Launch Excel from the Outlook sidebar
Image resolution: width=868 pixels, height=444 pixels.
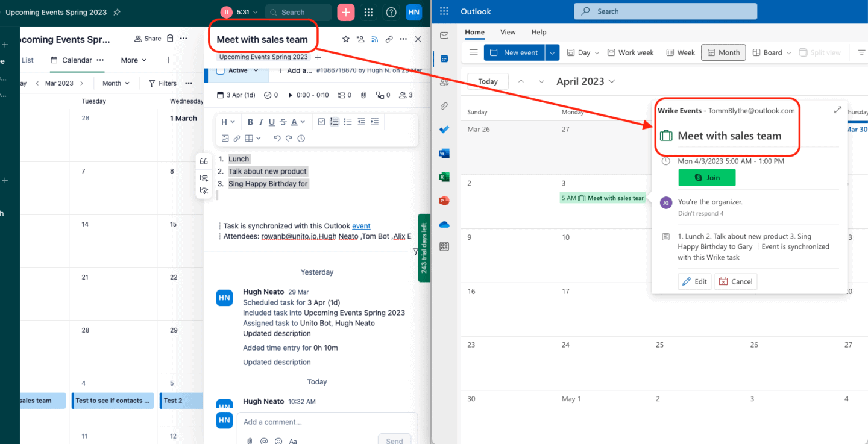[x=444, y=177]
